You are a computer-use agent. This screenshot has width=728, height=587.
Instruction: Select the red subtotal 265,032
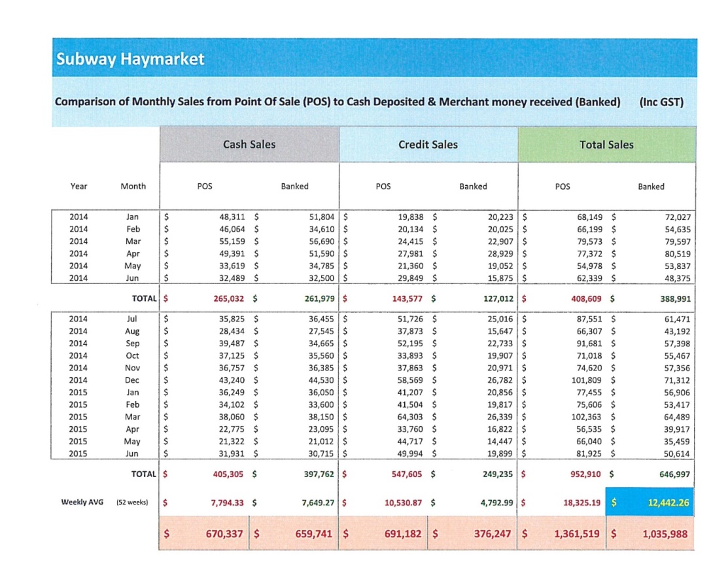pos(228,298)
